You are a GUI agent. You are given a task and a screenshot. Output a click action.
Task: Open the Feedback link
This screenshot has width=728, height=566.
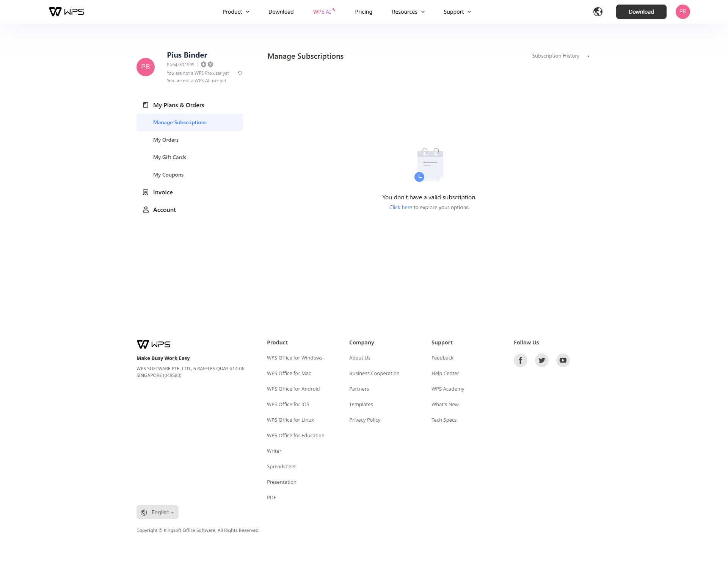click(x=442, y=358)
